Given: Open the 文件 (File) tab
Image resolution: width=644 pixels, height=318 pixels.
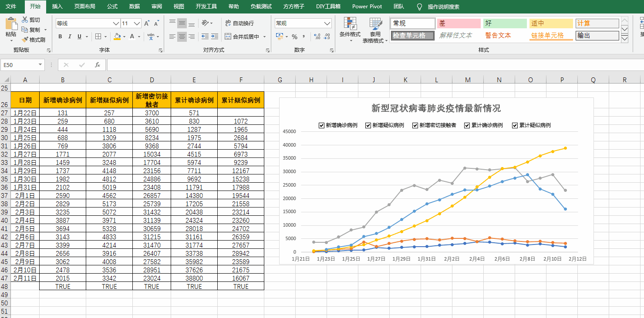Looking at the screenshot, I should point(11,7).
